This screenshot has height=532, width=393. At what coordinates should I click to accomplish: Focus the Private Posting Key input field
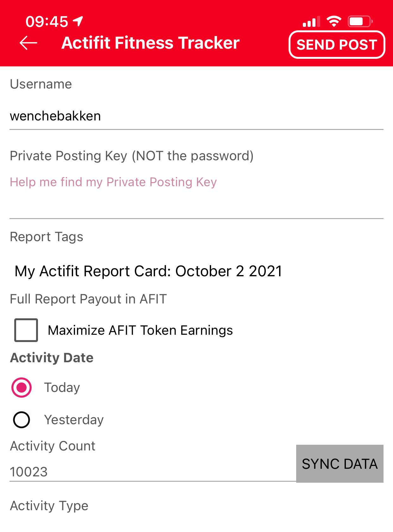click(196, 206)
